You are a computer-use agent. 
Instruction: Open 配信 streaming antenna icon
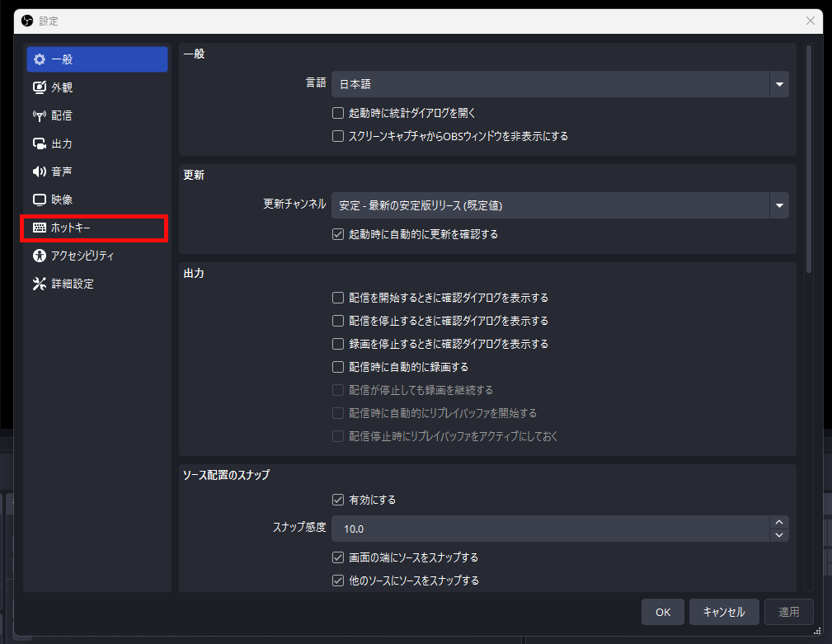(x=39, y=115)
